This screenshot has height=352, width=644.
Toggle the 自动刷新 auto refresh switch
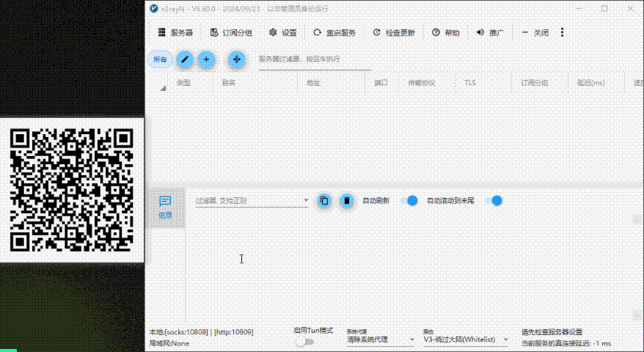409,200
